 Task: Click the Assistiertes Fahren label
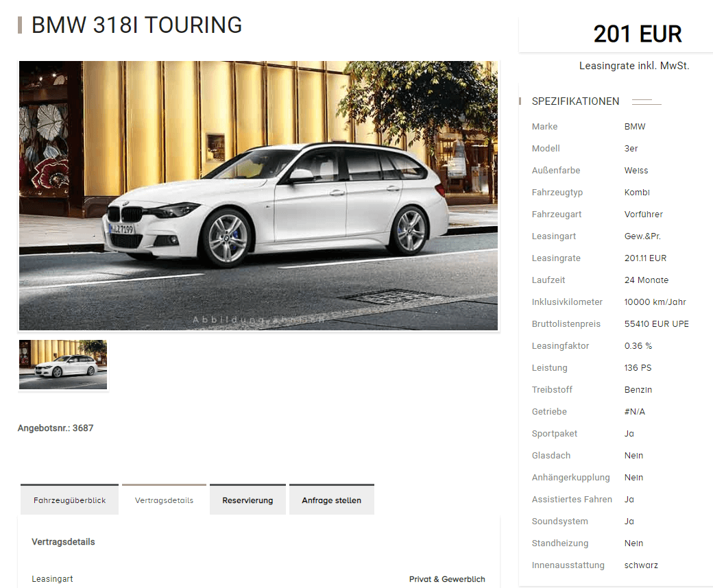coord(572,500)
